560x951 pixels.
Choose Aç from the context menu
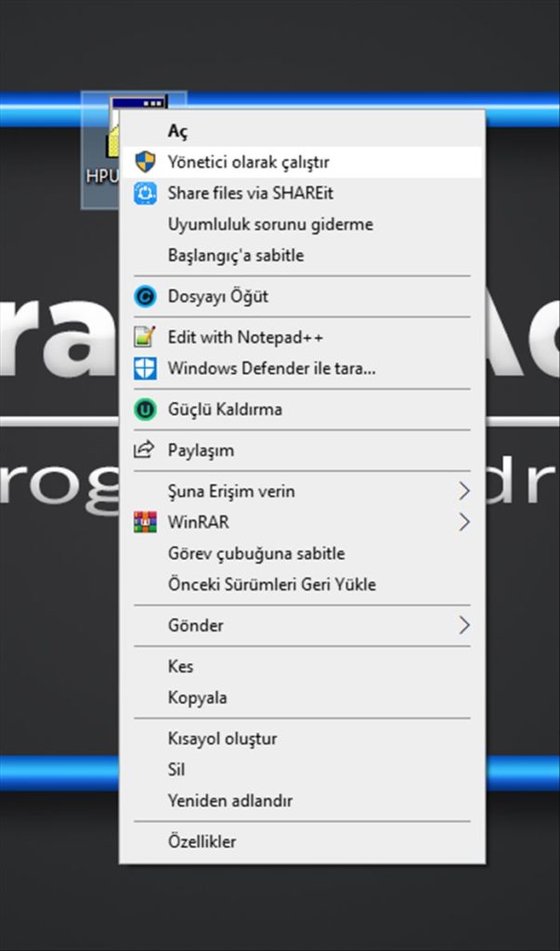coord(302,130)
